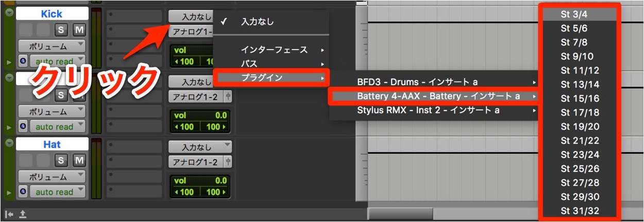Select output St 17/18

(580, 112)
